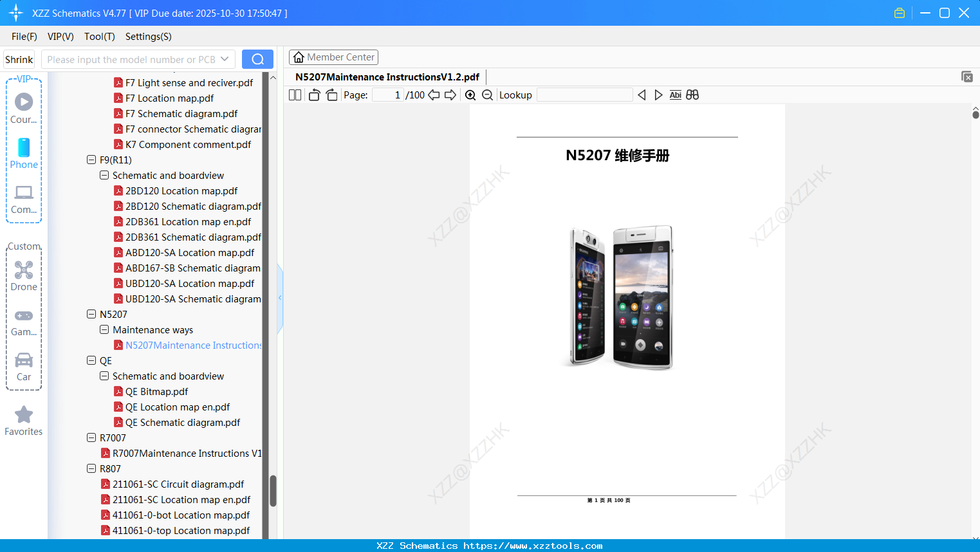This screenshot has width=980, height=552.
Task: Open the File(F) menu
Action: [24, 37]
